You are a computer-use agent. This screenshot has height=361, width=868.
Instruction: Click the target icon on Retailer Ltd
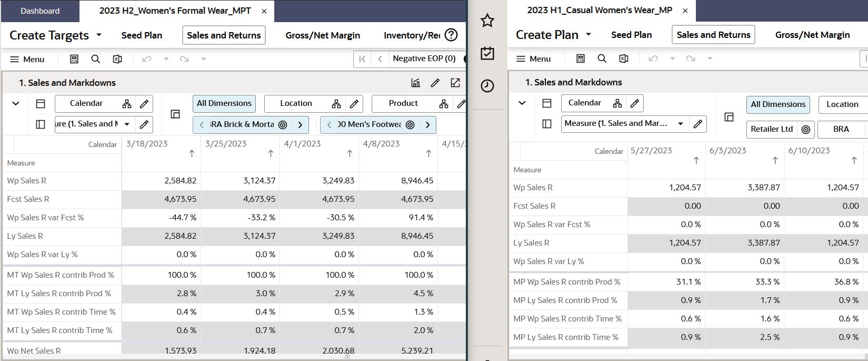(806, 129)
